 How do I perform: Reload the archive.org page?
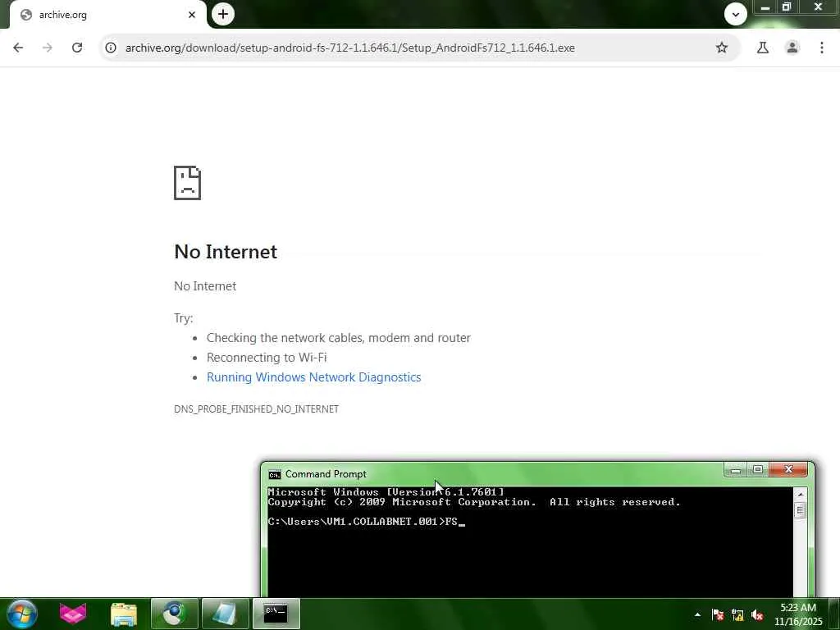(x=77, y=48)
